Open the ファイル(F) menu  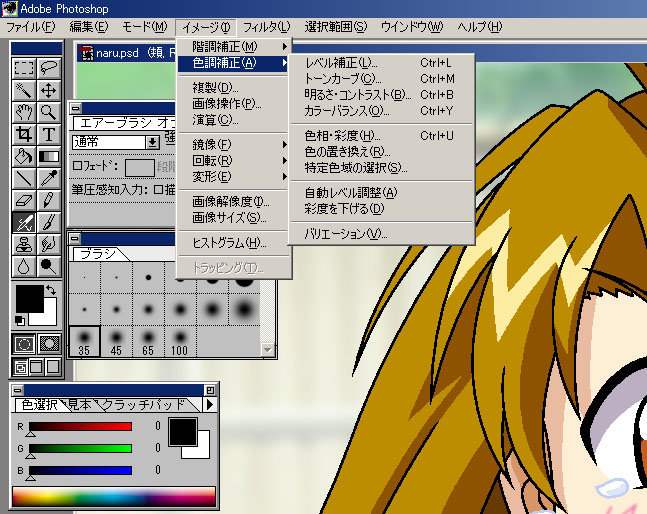click(31, 27)
